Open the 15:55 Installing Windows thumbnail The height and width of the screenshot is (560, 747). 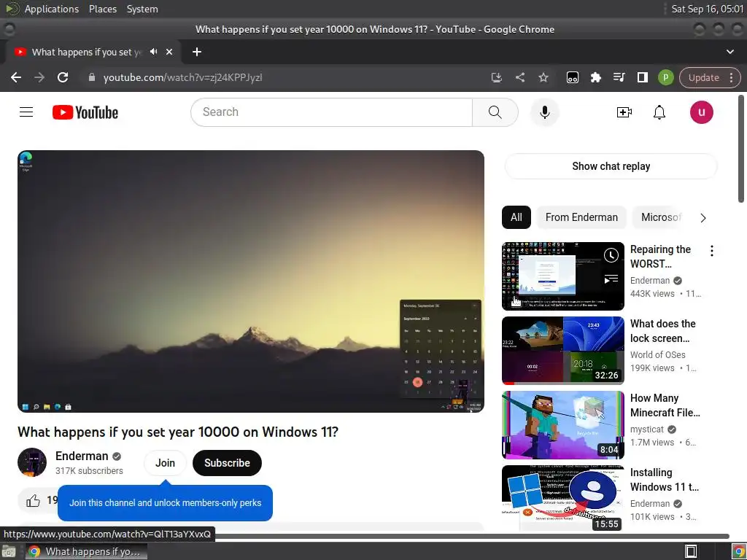[562, 498]
